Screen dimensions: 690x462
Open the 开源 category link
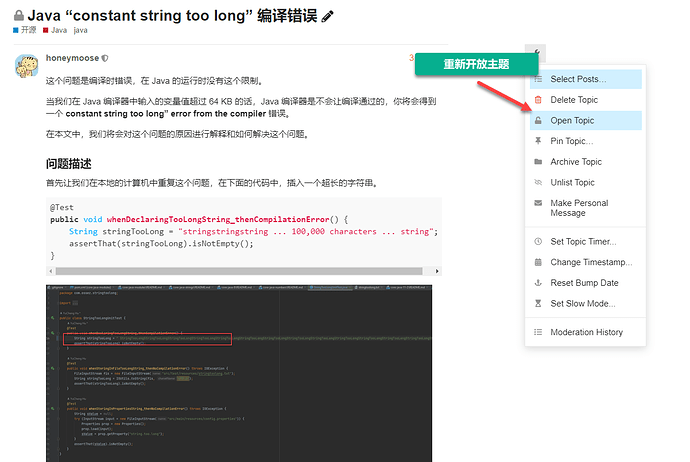24,31
